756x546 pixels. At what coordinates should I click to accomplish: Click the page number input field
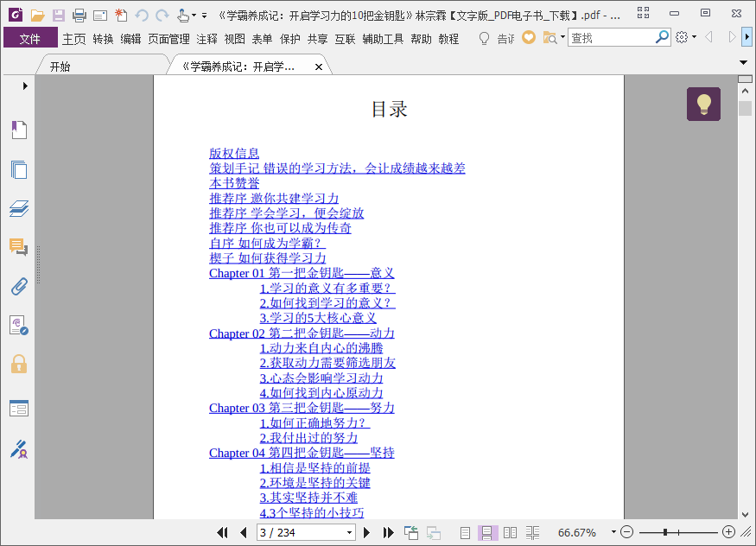301,532
